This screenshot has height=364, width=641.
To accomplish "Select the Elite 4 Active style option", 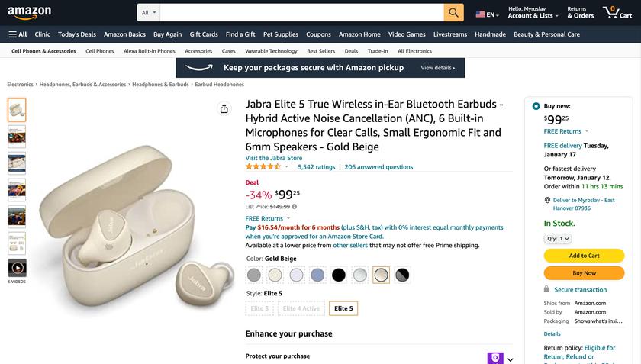I will point(301,308).
